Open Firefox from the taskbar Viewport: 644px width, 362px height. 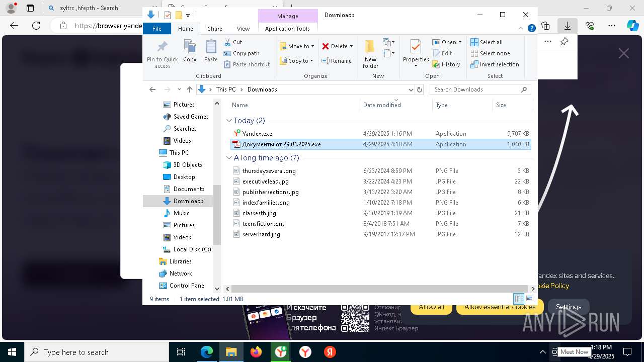point(256,352)
